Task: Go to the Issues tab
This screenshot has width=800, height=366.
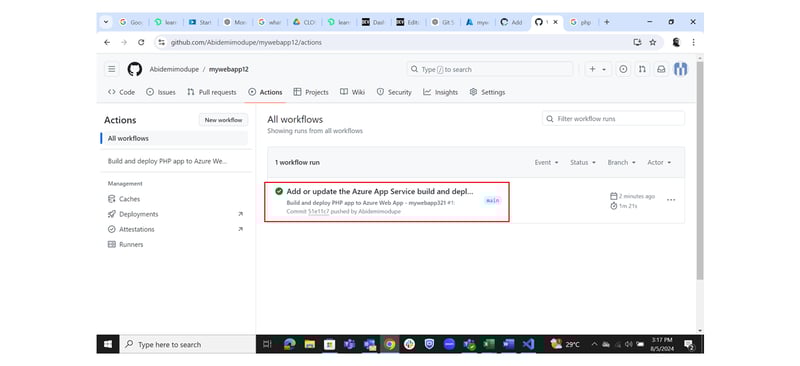Action: click(x=161, y=92)
